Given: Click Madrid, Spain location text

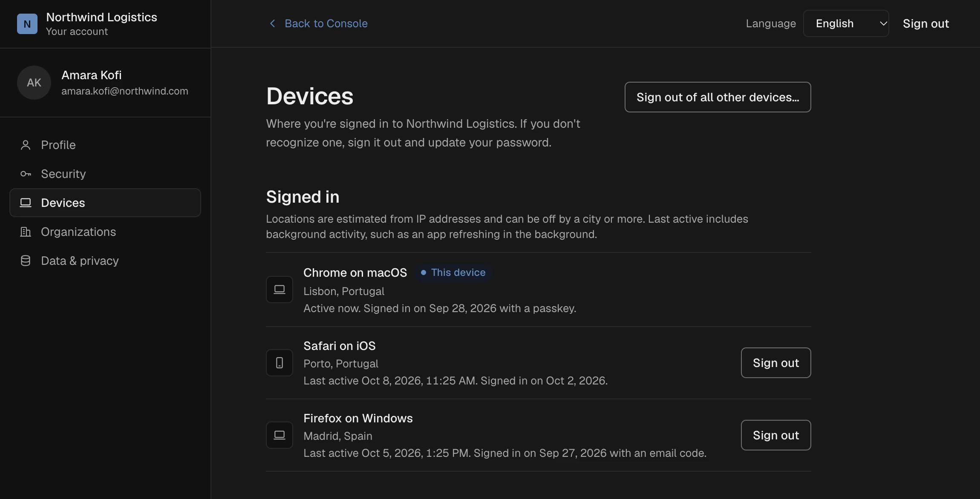Looking at the screenshot, I should pos(337,436).
